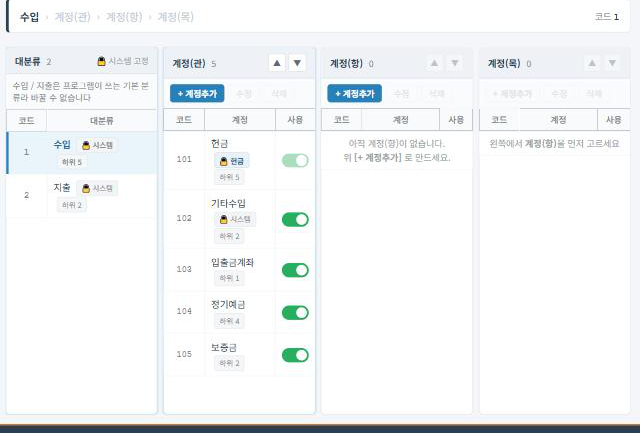This screenshot has height=433, width=640.
Task: Move selected 계정(관) row up
Action: (x=277, y=63)
